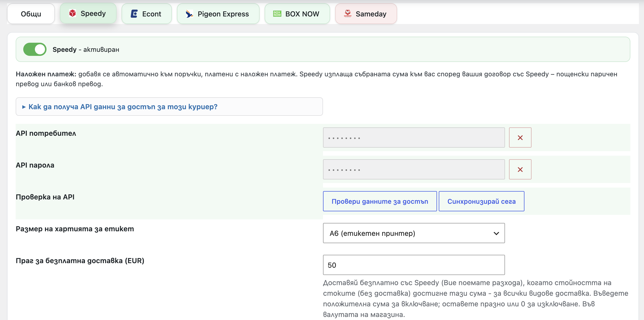The height and width of the screenshot is (320, 644).
Task: Clear the API парола field with X
Action: 520,169
